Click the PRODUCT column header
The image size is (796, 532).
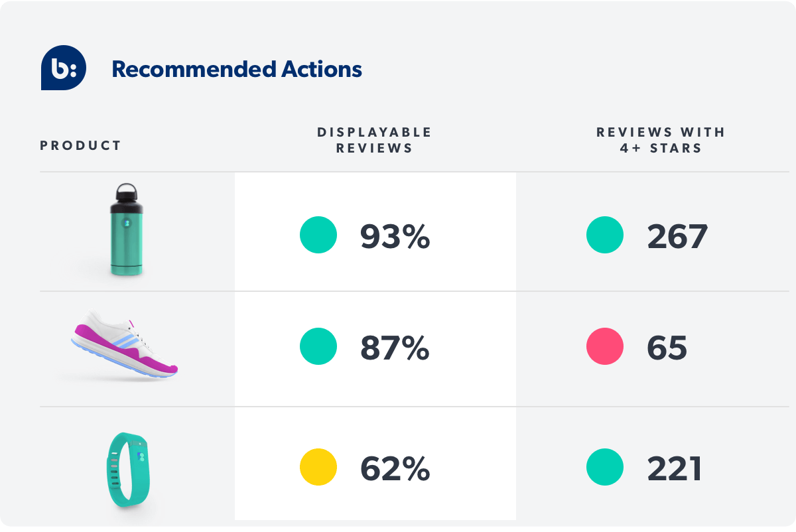81,146
